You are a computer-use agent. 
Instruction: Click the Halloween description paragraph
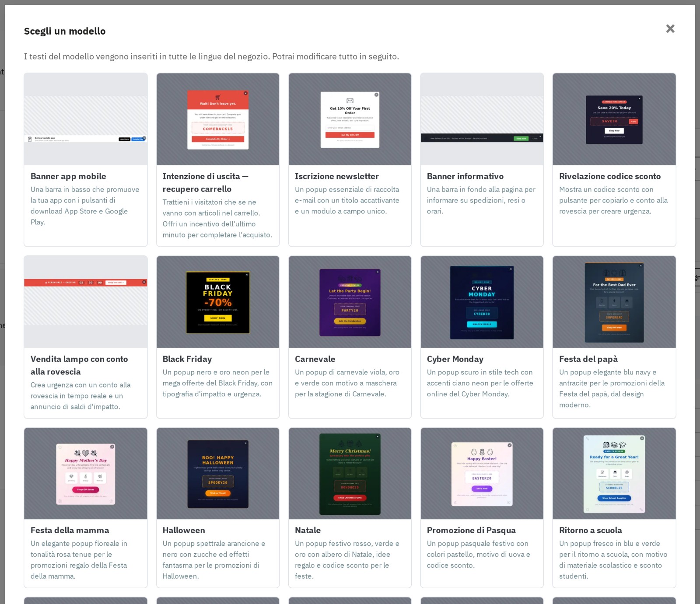click(x=214, y=560)
